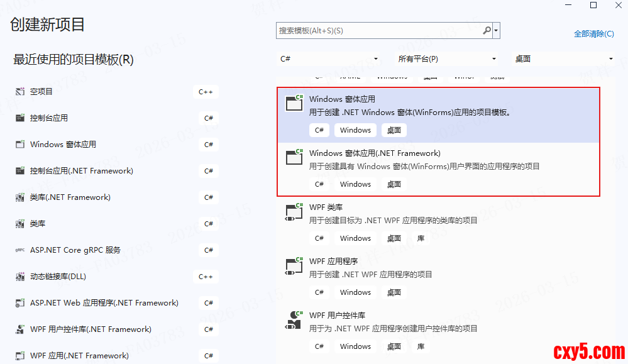Viewport: 628px width, 364px height.
Task: Open the search box history dropdown arrow
Action: click(x=496, y=30)
